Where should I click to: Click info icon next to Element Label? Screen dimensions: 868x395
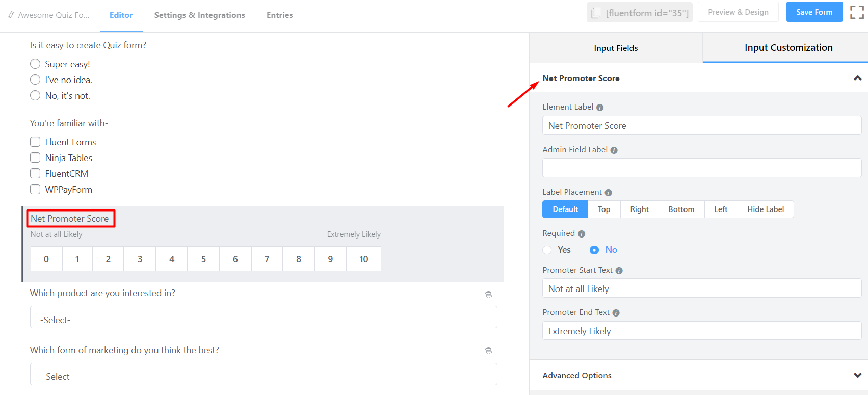[600, 108]
